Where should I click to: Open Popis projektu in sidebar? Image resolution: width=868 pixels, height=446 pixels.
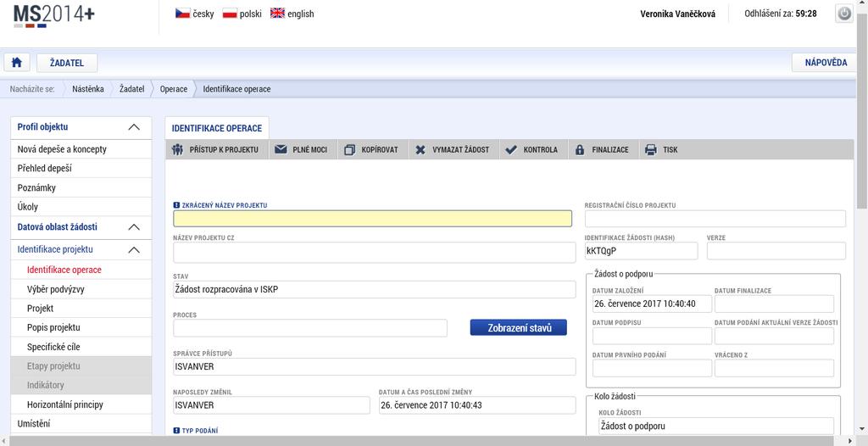[x=81, y=327]
